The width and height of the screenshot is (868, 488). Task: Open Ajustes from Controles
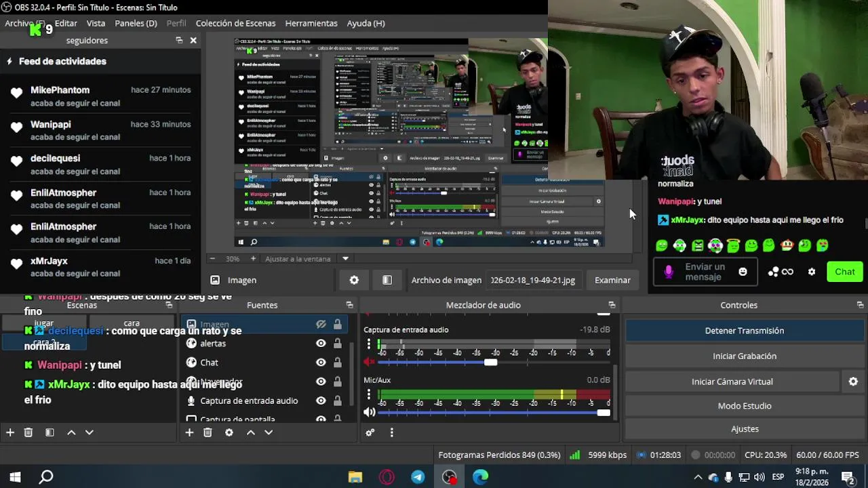744,429
